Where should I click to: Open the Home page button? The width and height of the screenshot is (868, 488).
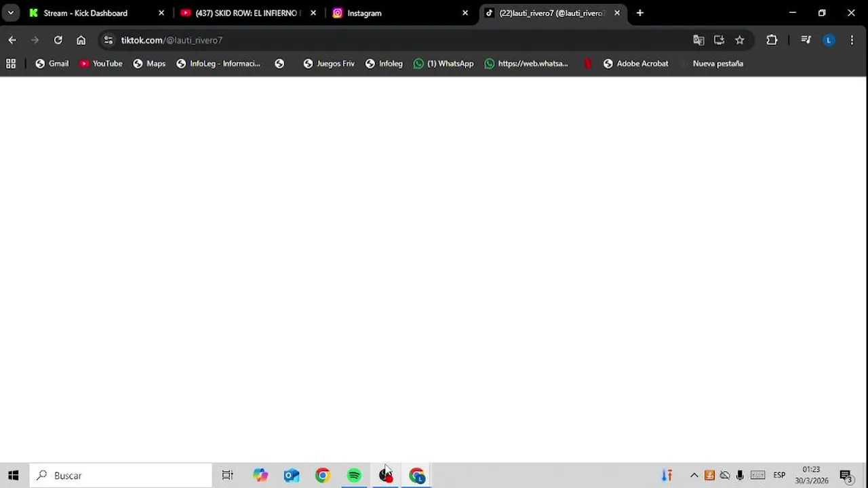click(x=81, y=40)
